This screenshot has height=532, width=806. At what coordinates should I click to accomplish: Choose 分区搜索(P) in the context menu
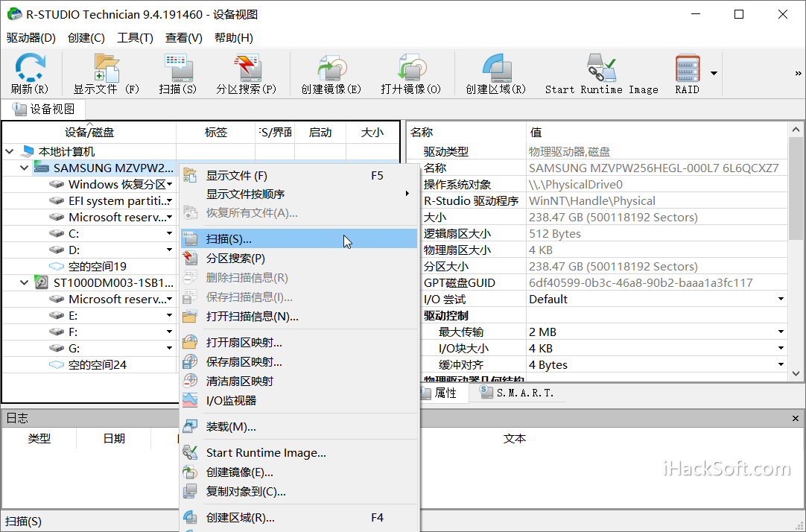point(299,258)
